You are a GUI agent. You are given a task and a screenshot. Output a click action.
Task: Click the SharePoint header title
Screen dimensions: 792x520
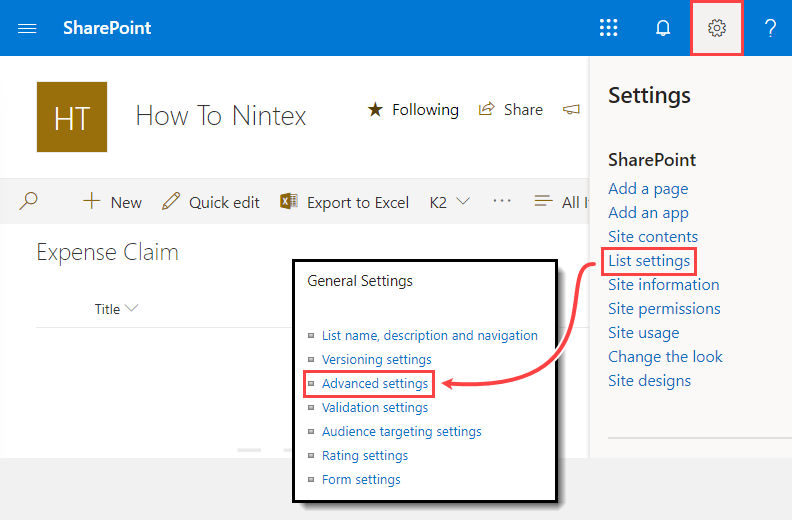107,28
